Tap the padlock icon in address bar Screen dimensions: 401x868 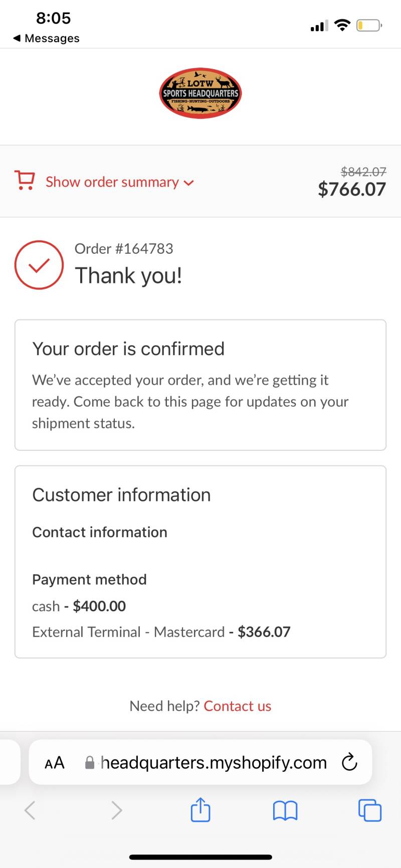(x=90, y=763)
